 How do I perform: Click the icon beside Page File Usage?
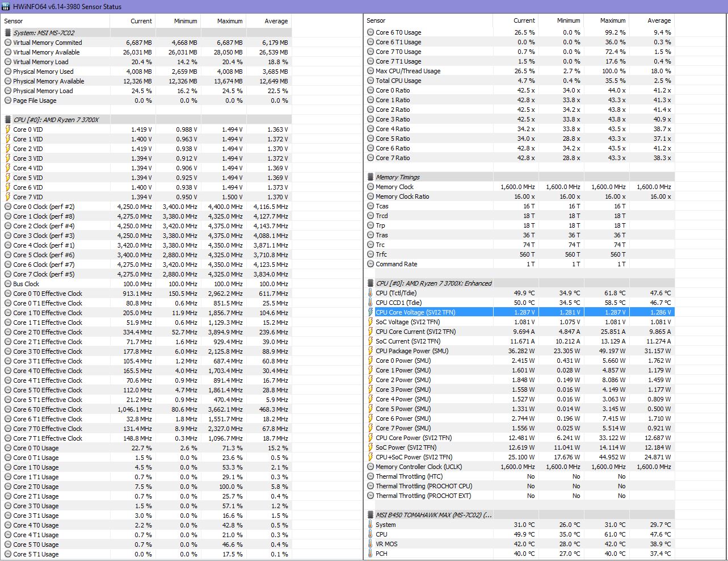coord(8,101)
